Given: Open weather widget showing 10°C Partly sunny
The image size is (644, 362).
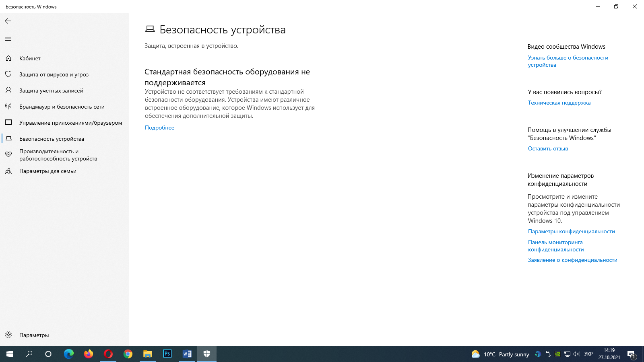Looking at the screenshot, I should [500, 354].
